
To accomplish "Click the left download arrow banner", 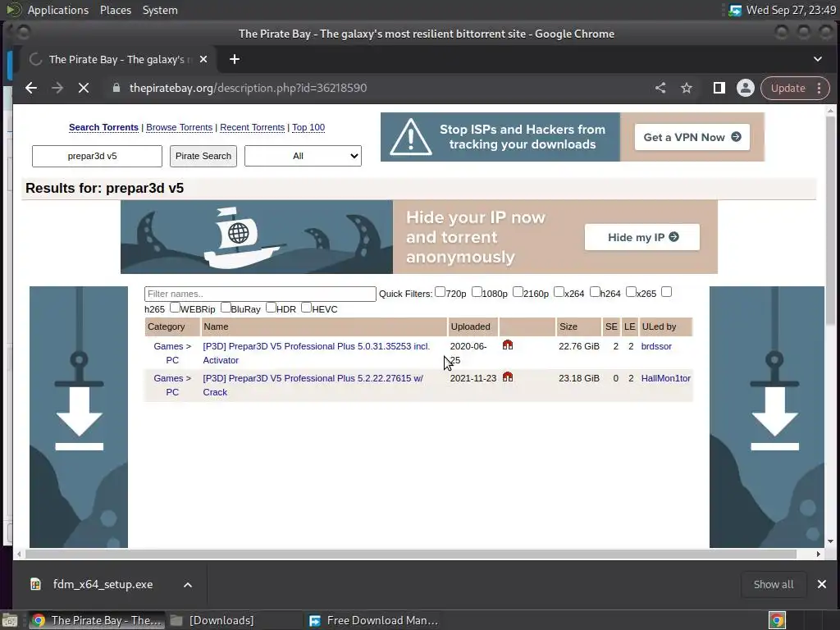I will click(79, 417).
